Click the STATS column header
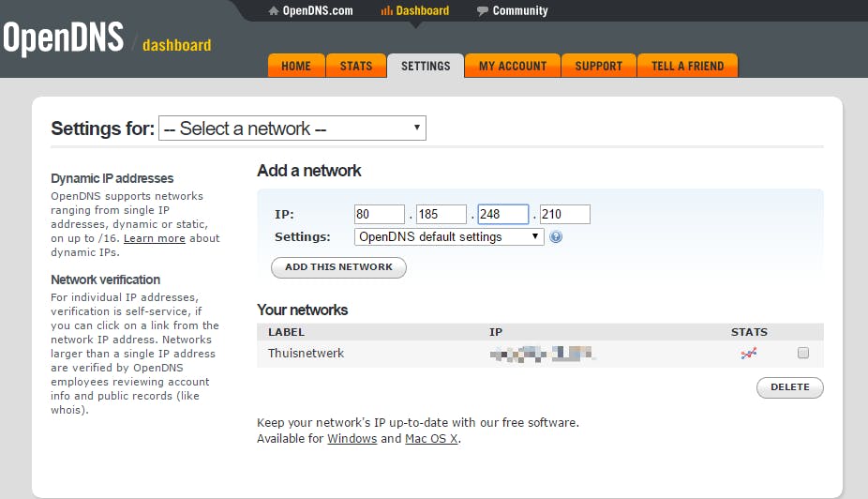The image size is (868, 499). pos(749,332)
